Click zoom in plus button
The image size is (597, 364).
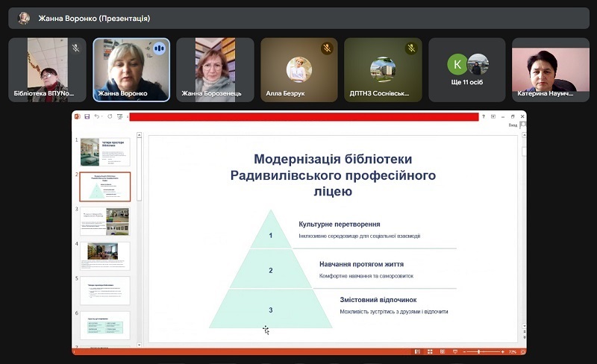(503, 351)
